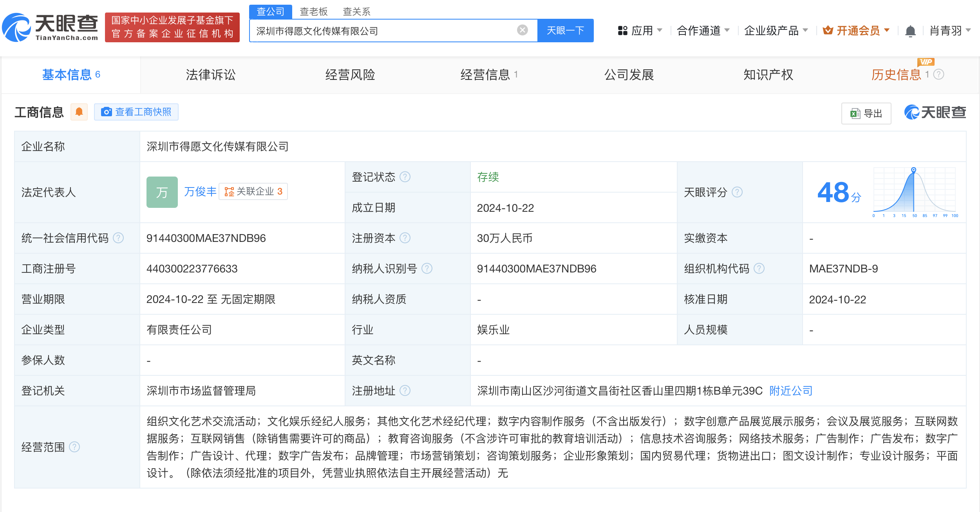Switch to the 公司发展 tab

(x=629, y=75)
